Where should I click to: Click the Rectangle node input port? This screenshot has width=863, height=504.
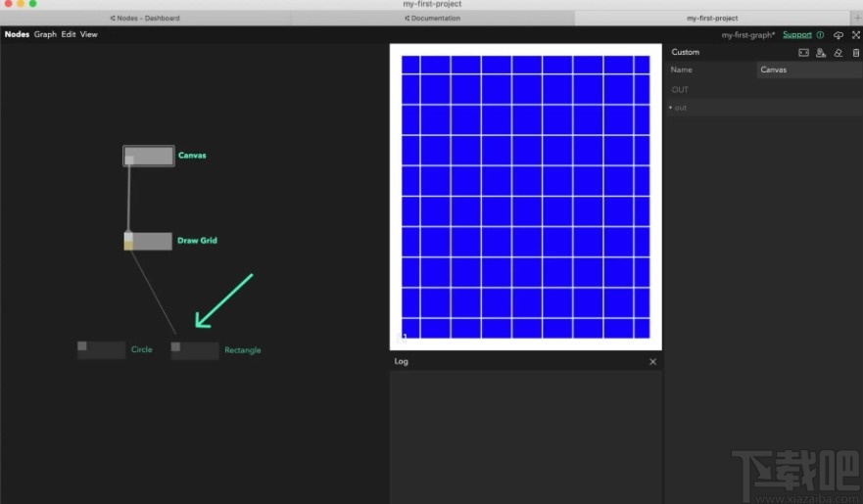175,346
